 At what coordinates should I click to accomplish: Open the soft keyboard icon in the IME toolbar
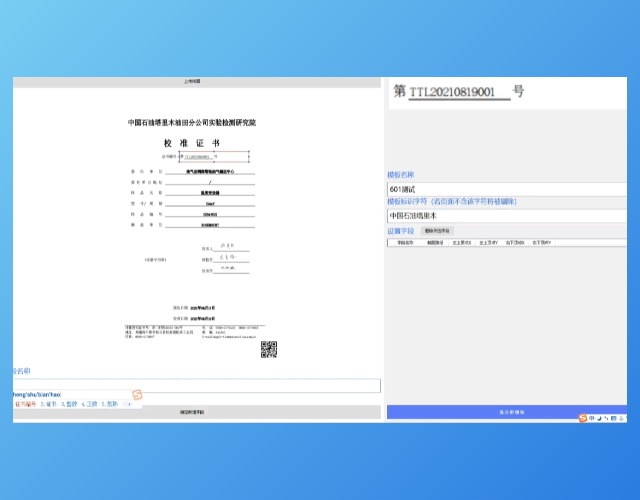614,417
